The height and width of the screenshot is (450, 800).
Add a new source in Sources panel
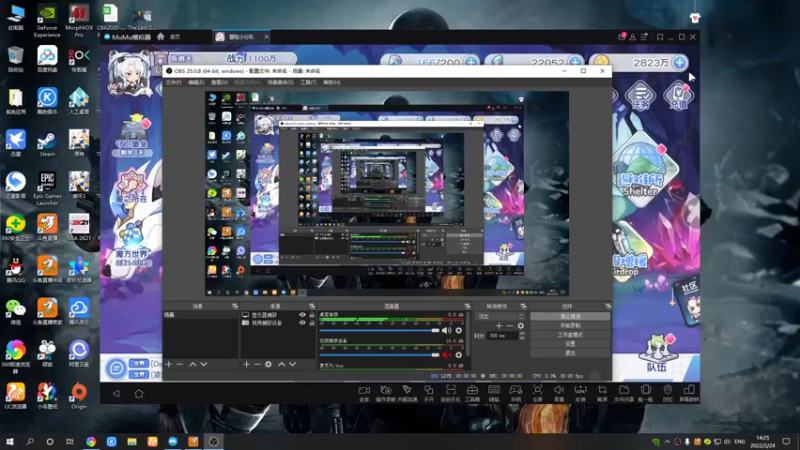click(x=246, y=364)
